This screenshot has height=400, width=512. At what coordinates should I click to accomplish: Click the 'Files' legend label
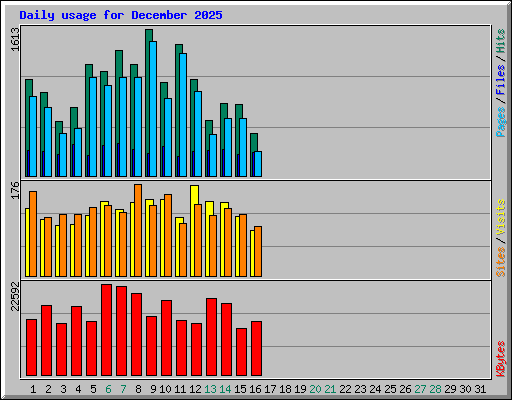[500, 79]
